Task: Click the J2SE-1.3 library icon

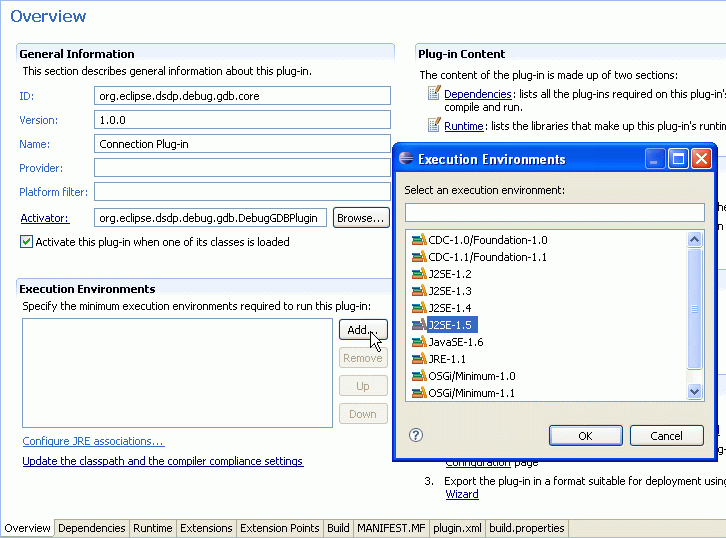Action: [x=419, y=291]
